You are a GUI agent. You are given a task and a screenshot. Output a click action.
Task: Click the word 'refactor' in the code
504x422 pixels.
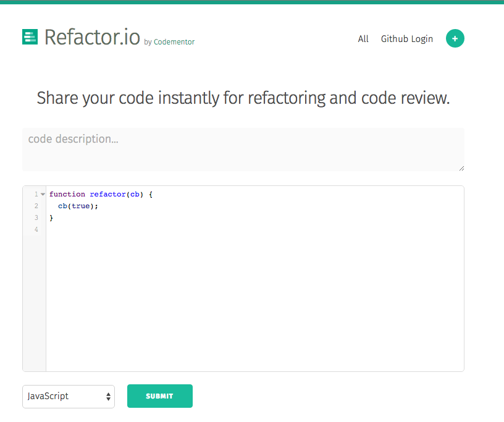coord(107,194)
